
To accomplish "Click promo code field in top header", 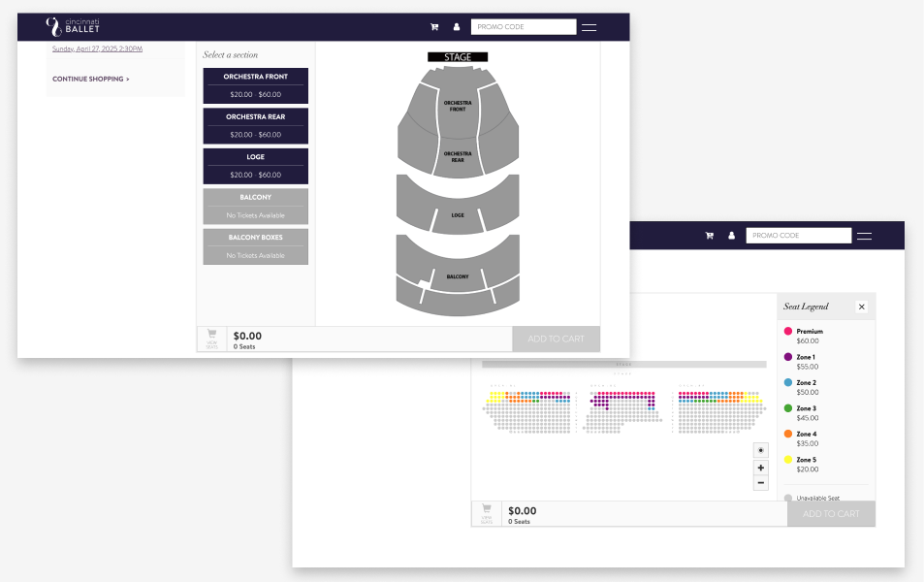I will pyautogui.click(x=524, y=26).
